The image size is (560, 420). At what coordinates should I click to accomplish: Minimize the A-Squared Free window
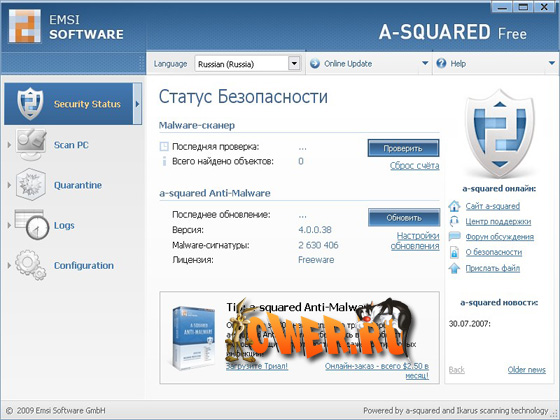502,7
